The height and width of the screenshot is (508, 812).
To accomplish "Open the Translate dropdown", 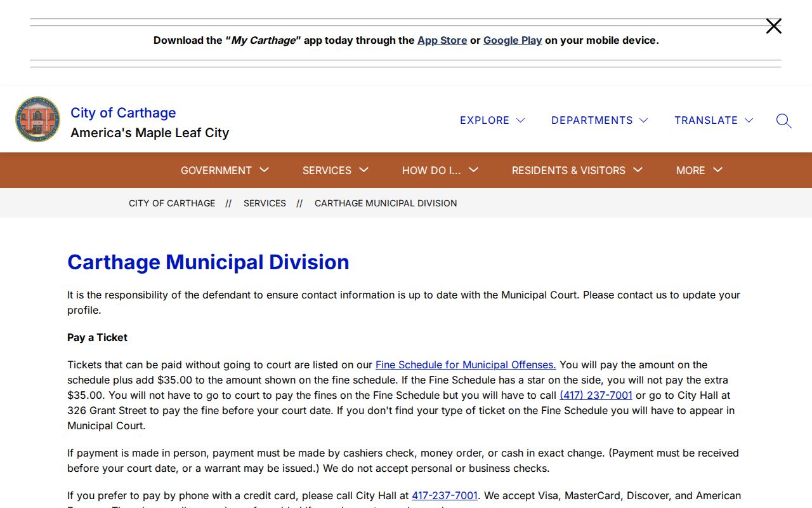I will [714, 120].
